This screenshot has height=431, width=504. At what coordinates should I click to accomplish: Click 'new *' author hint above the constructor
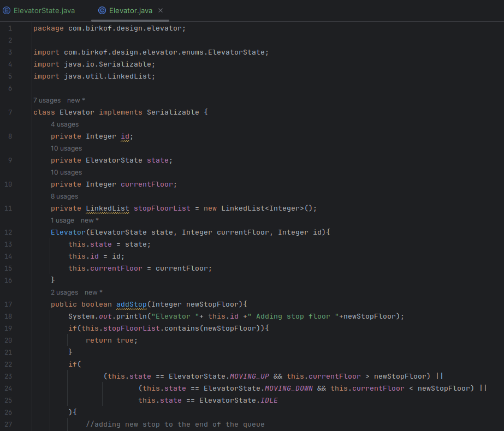[x=90, y=220]
